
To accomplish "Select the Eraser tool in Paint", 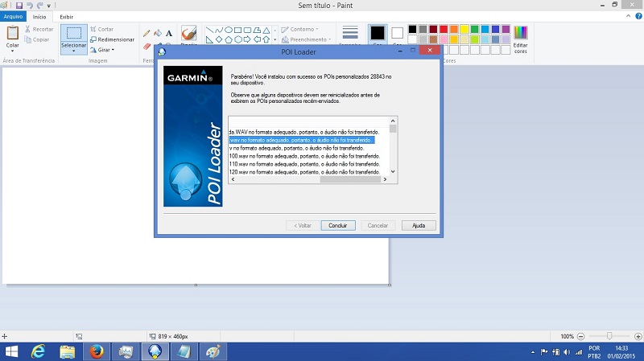I will tap(147, 46).
